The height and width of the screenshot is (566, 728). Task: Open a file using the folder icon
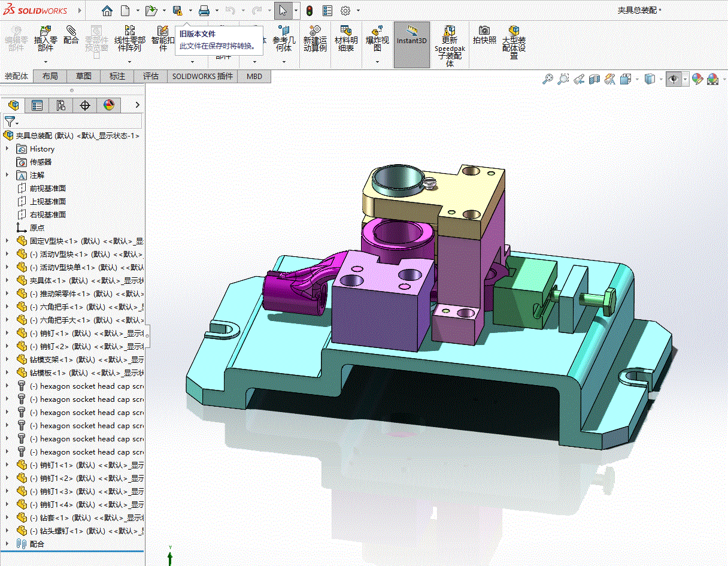coord(151,11)
